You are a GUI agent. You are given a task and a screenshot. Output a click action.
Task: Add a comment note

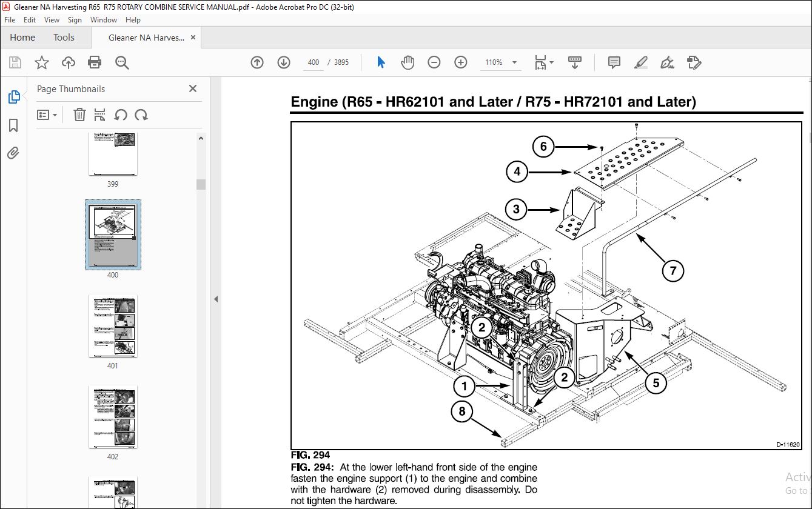pyautogui.click(x=614, y=62)
